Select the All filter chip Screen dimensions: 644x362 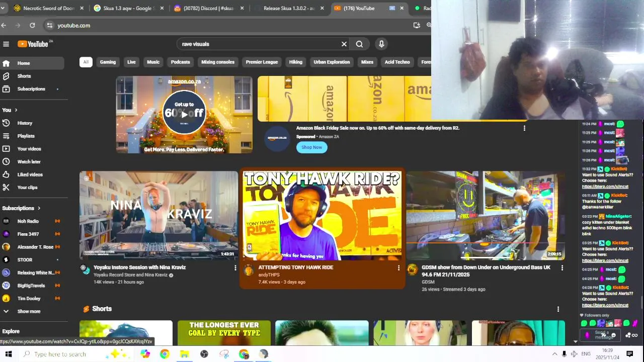(x=86, y=62)
